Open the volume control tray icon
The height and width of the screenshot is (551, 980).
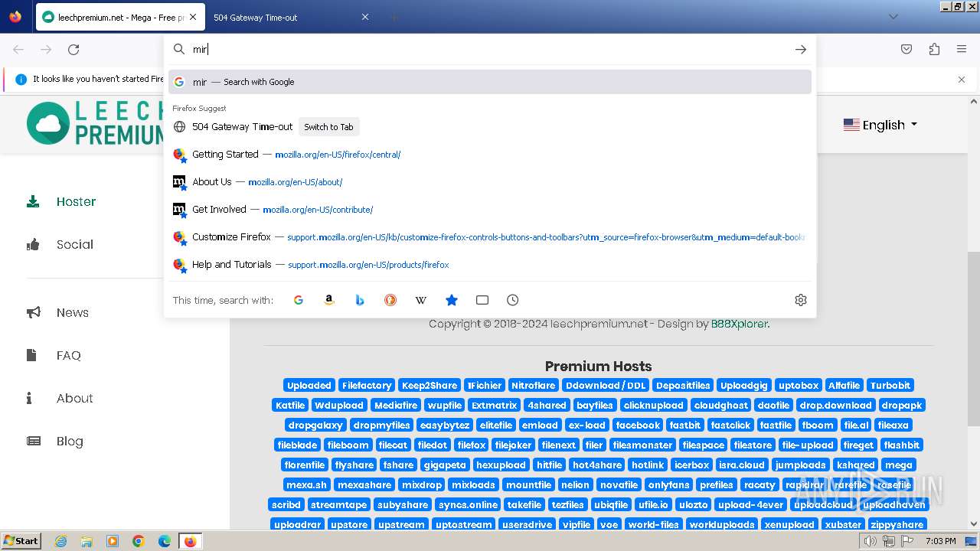tap(870, 541)
